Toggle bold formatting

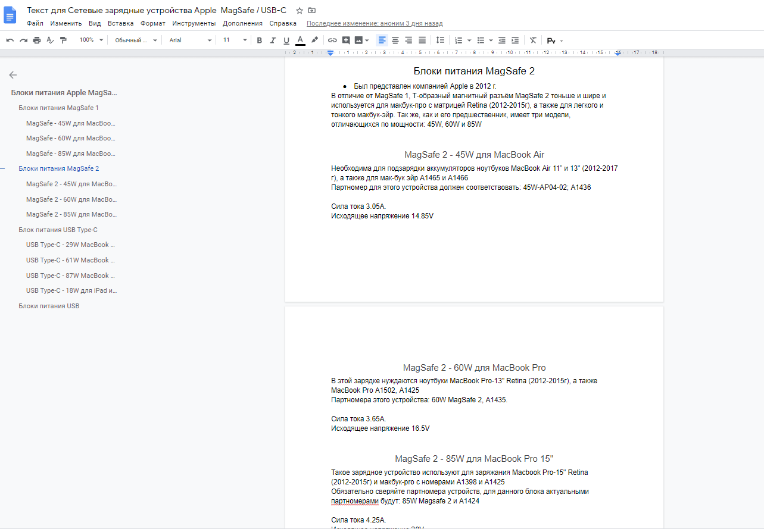(x=259, y=40)
